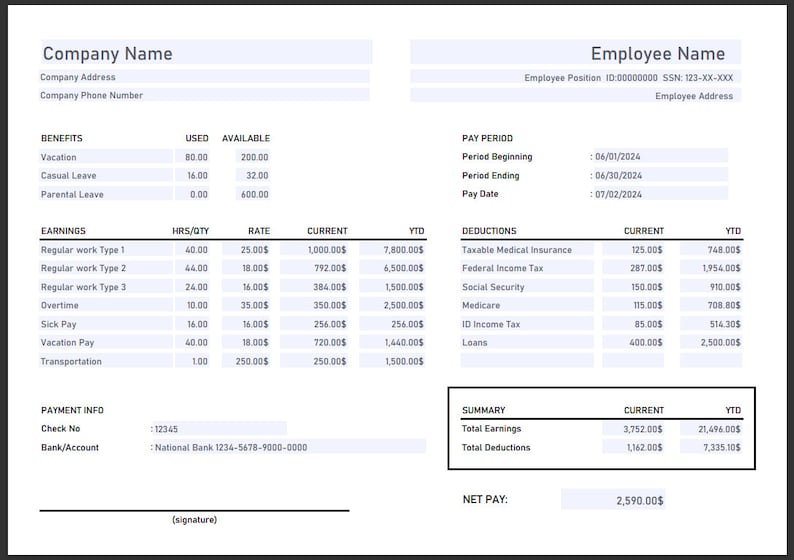Click current earnings value 1,000.00$
The height and width of the screenshot is (560, 794).
[314, 250]
